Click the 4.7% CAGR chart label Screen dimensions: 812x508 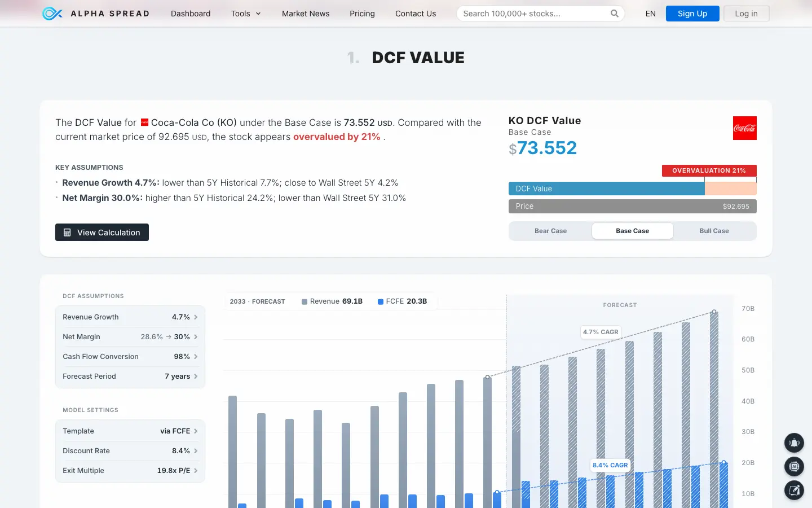[601, 332]
